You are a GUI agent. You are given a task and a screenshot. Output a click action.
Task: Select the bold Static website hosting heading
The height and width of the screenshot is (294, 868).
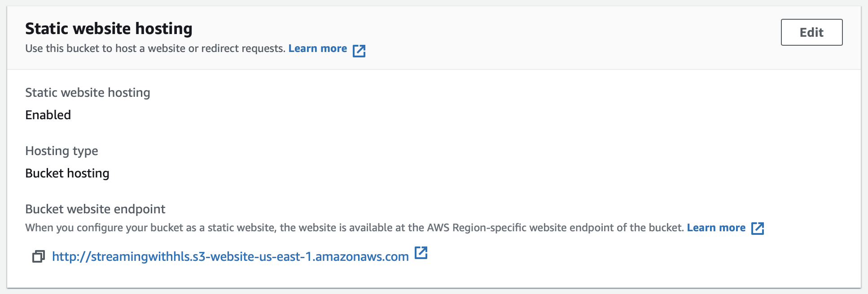109,29
